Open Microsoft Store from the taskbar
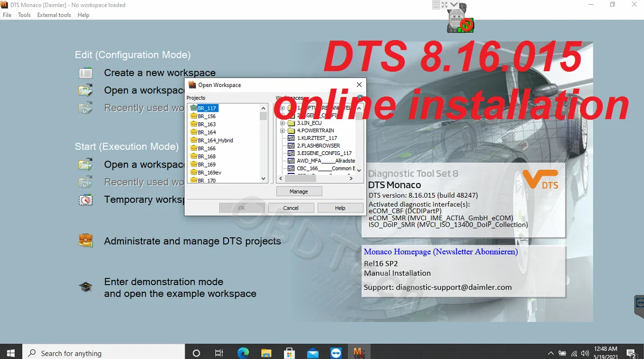The image size is (644, 359). 289,353
